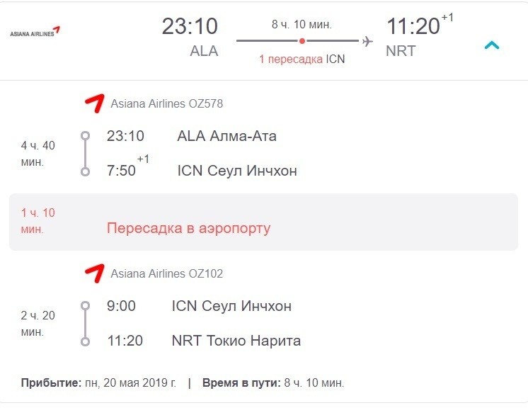Select flight number text Asiana Airlines OZ102
Viewport: 528px width, 420px height.
pyautogui.click(x=167, y=273)
